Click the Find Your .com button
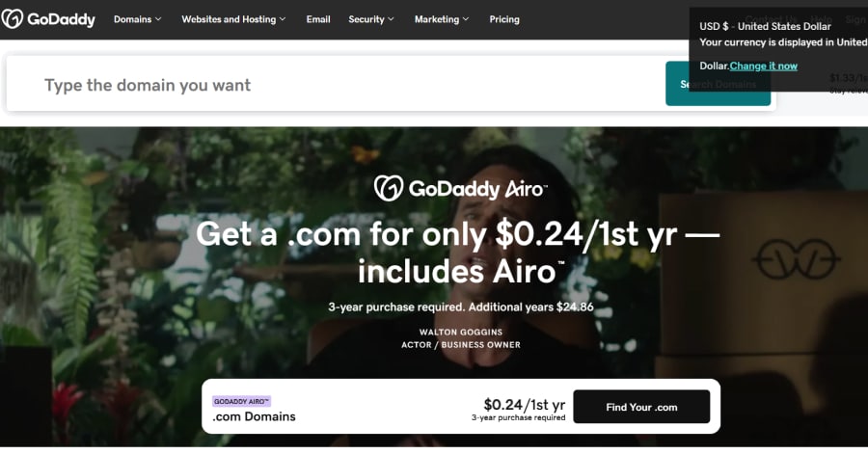 coord(641,407)
